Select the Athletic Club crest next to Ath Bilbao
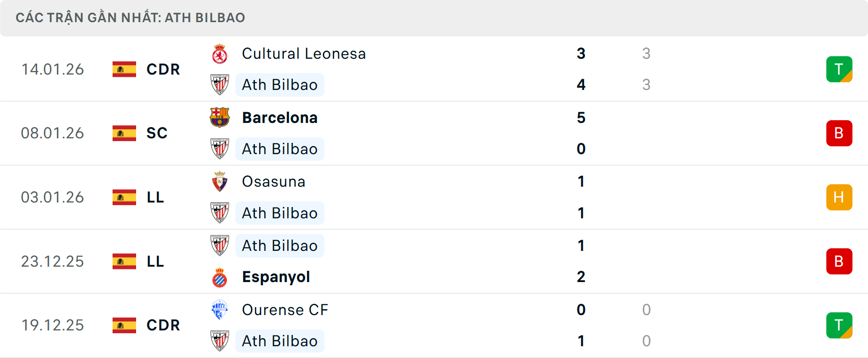This screenshot has width=868, height=358. pyautogui.click(x=220, y=85)
